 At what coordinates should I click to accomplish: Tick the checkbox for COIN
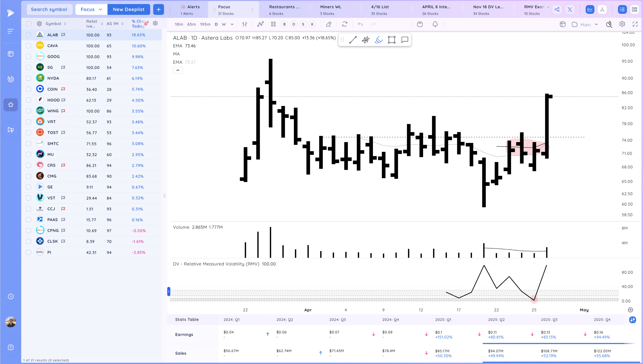pos(28,89)
